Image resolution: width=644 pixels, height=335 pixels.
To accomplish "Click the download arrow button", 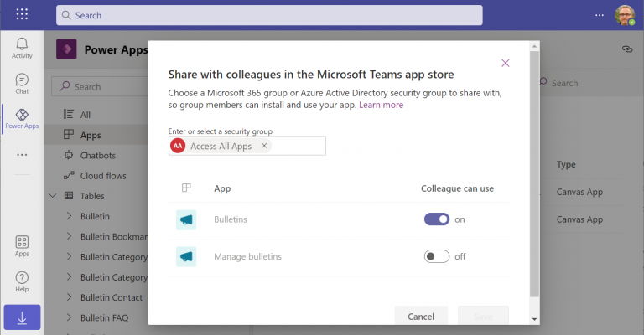I will pos(22,318).
